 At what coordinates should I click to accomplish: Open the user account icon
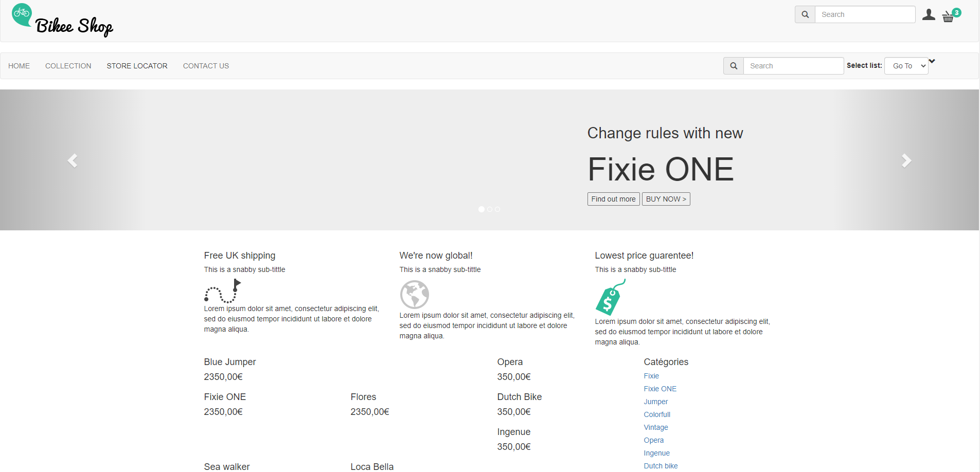coord(929,15)
